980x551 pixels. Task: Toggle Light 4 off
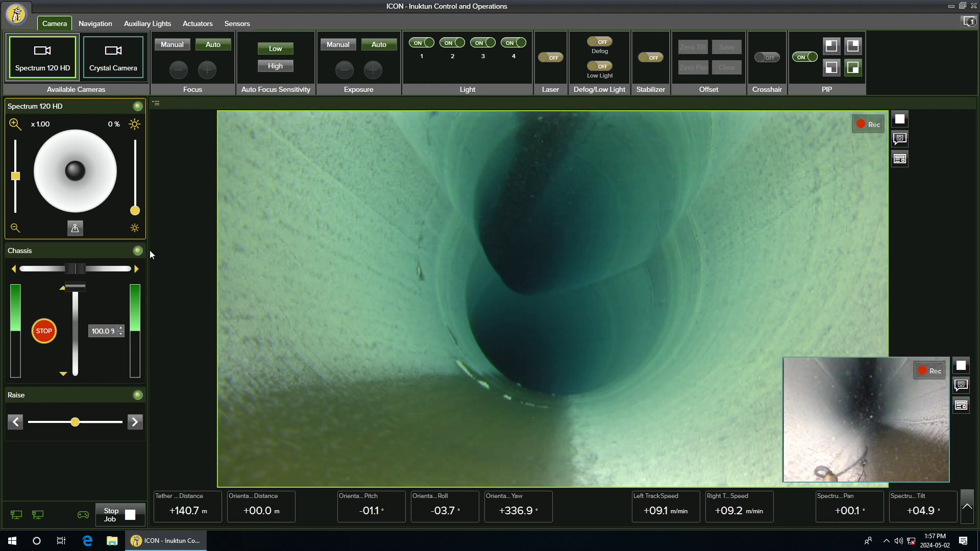(513, 43)
